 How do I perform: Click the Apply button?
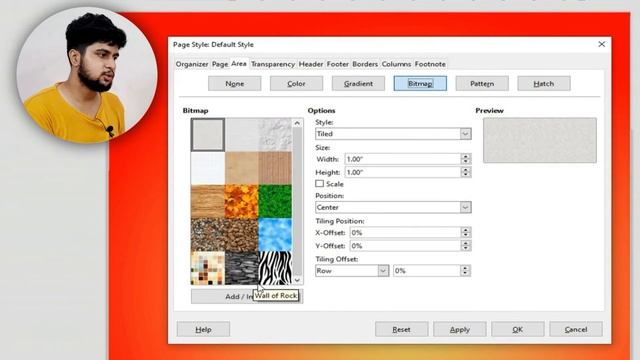[x=460, y=329]
